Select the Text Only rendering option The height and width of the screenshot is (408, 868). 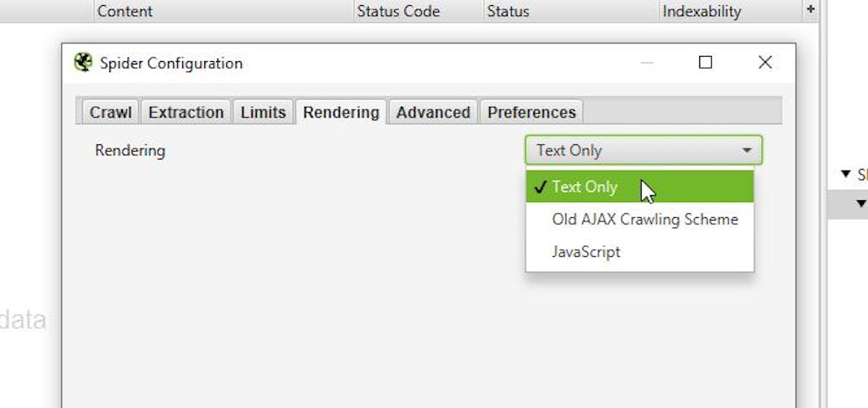click(x=585, y=187)
